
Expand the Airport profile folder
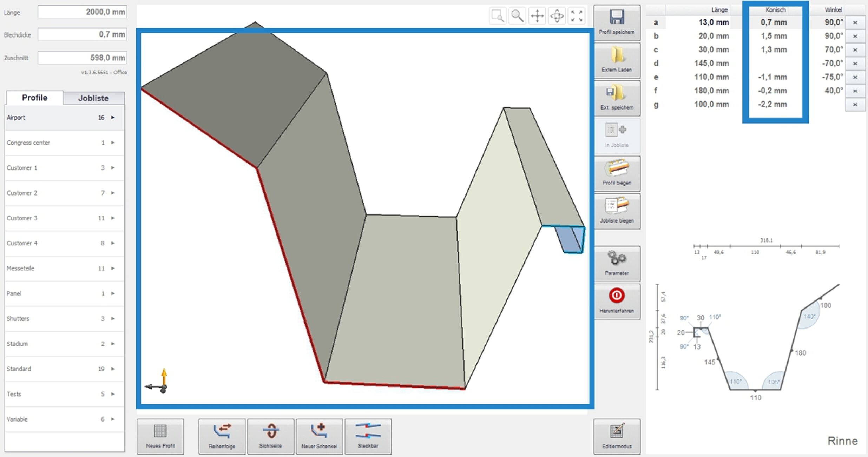click(113, 118)
